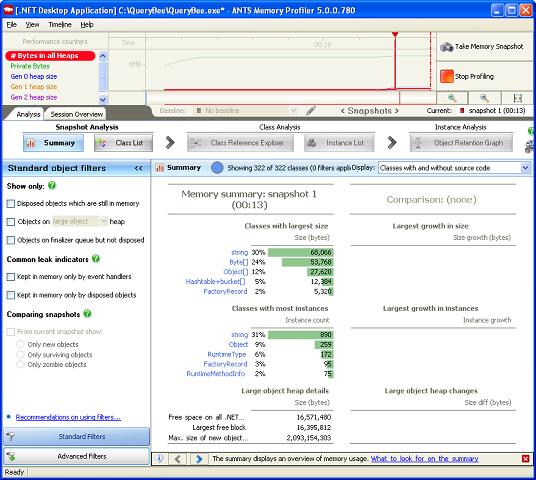Click Hashtable+bucket[] class link

point(215,282)
